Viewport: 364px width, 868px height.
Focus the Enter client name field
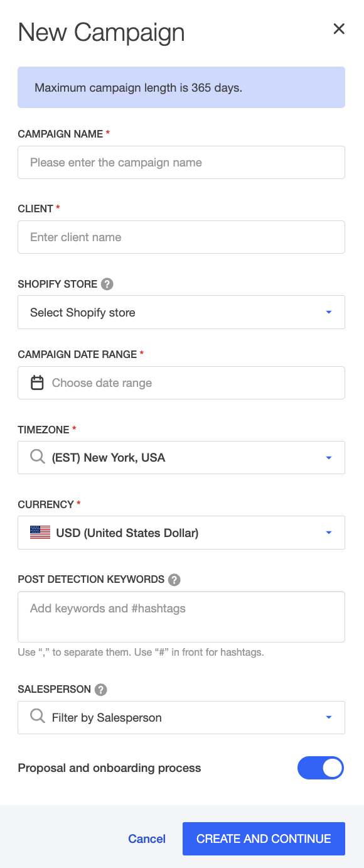[181, 237]
